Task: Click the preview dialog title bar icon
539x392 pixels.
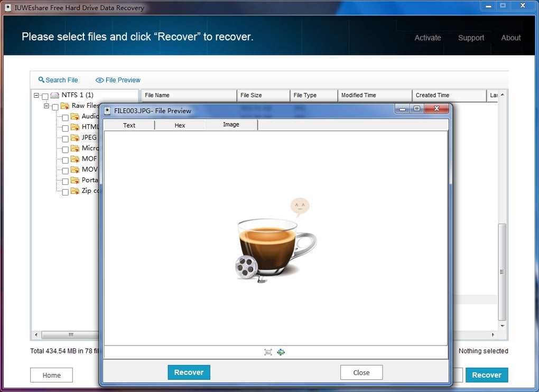Action: [x=108, y=110]
